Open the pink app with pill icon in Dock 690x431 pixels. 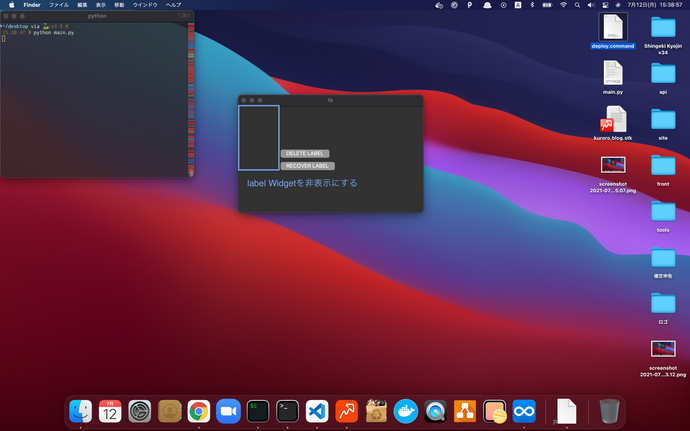pos(495,411)
